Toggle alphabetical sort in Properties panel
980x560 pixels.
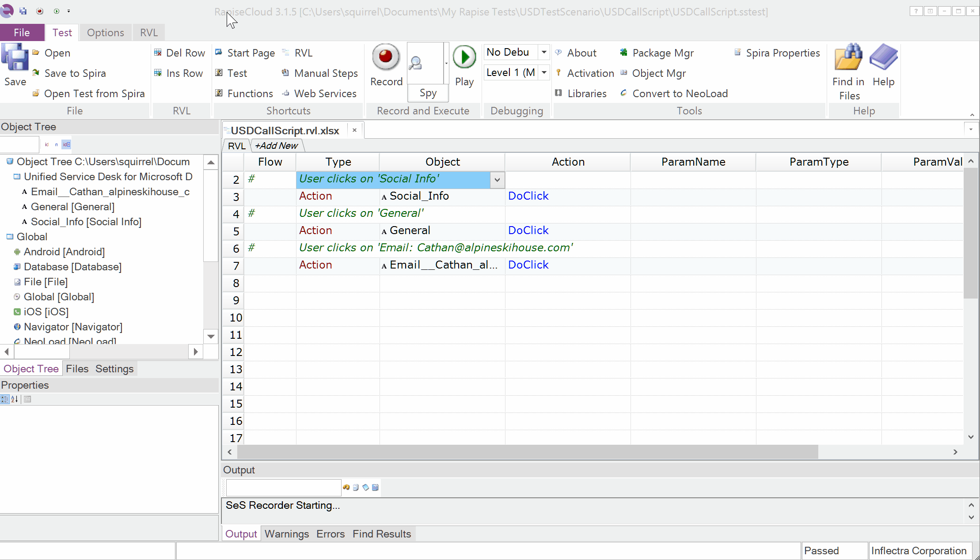tap(15, 399)
